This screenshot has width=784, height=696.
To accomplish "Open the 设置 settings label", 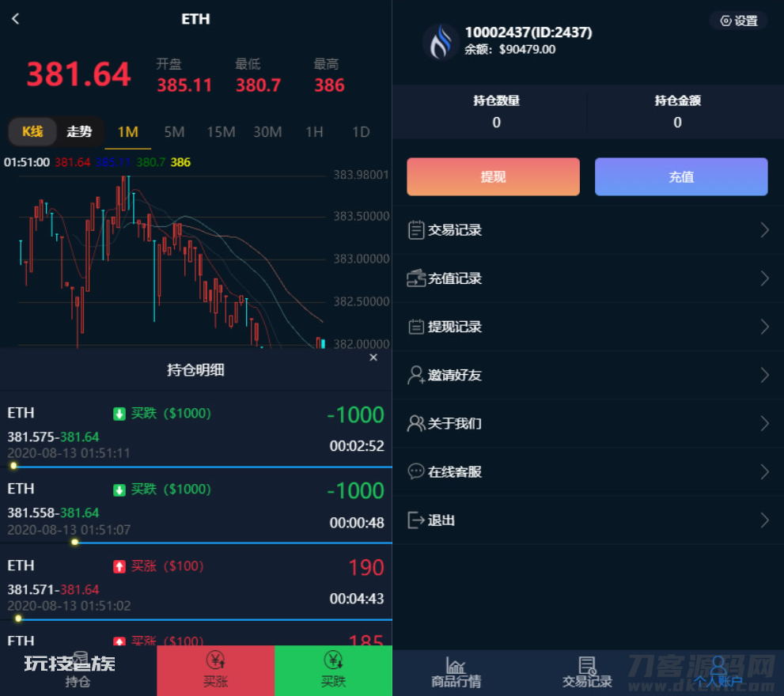I will pos(746,21).
